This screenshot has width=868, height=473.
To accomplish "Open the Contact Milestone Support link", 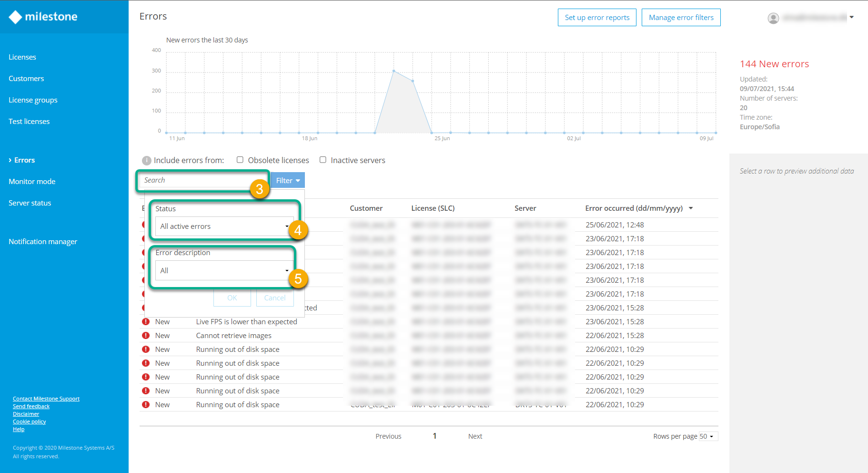I will [x=46, y=399].
